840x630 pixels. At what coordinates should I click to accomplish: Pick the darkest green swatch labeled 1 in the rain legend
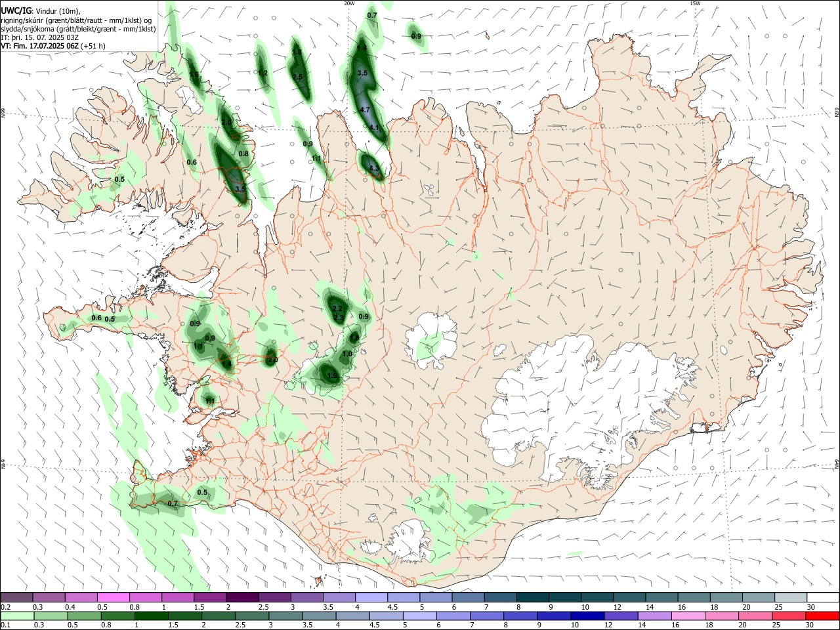[151, 616]
